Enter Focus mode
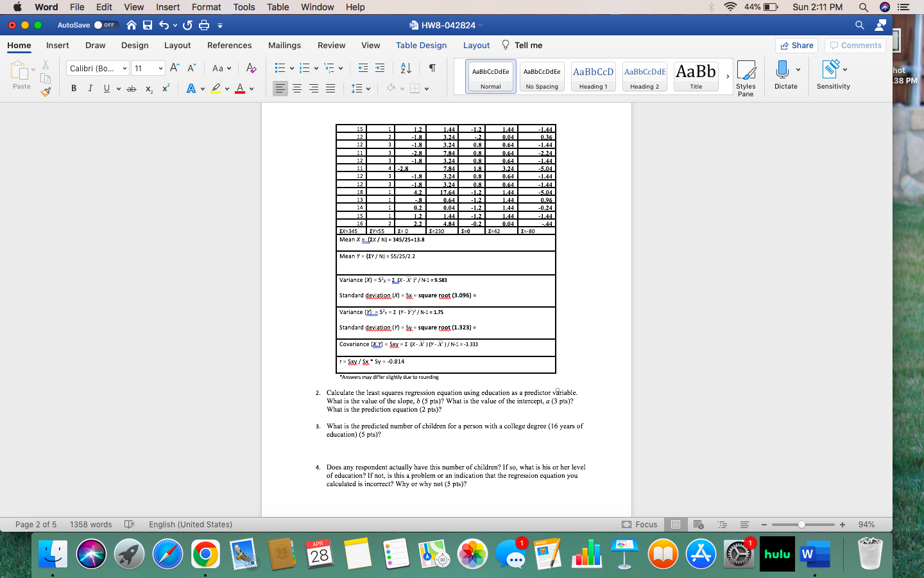 pyautogui.click(x=640, y=525)
